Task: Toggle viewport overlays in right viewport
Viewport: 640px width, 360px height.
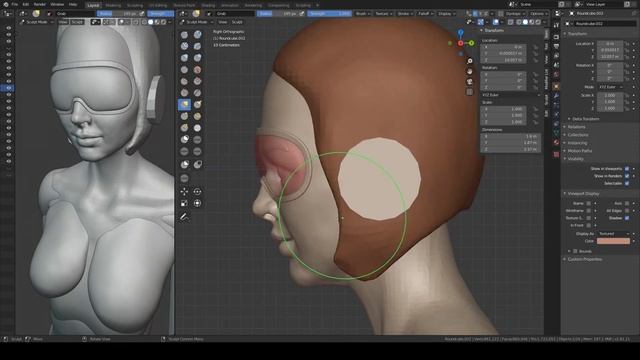Action: click(496, 22)
